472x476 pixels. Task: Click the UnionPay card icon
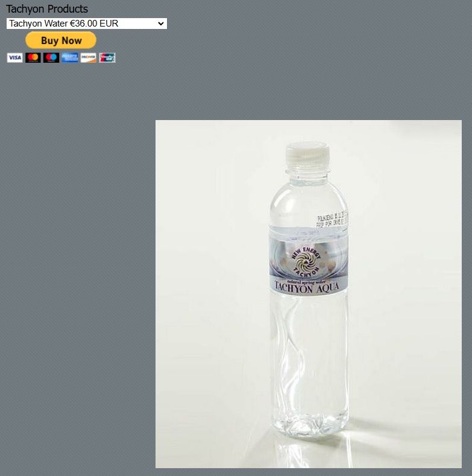click(107, 58)
